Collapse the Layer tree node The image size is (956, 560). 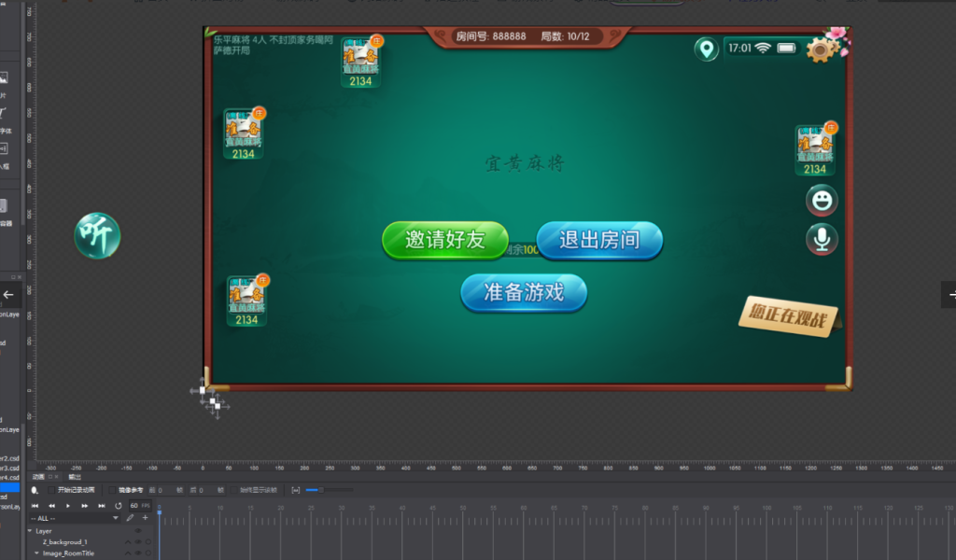(x=30, y=530)
